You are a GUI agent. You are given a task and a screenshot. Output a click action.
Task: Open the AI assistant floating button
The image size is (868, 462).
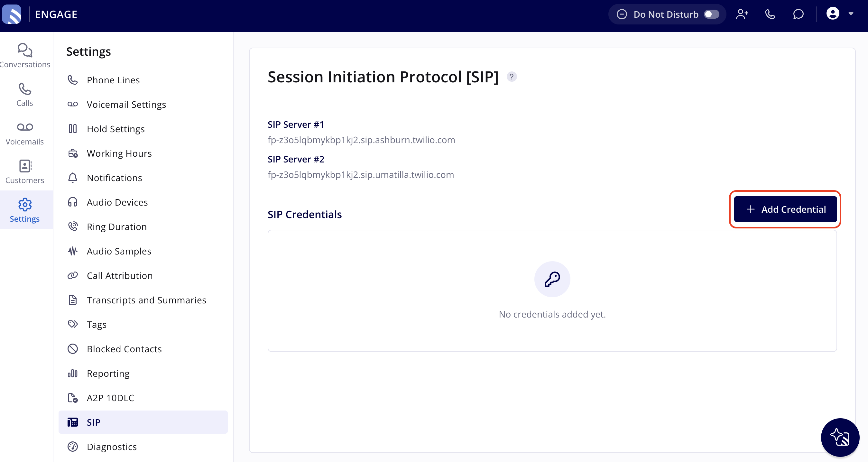[840, 438]
